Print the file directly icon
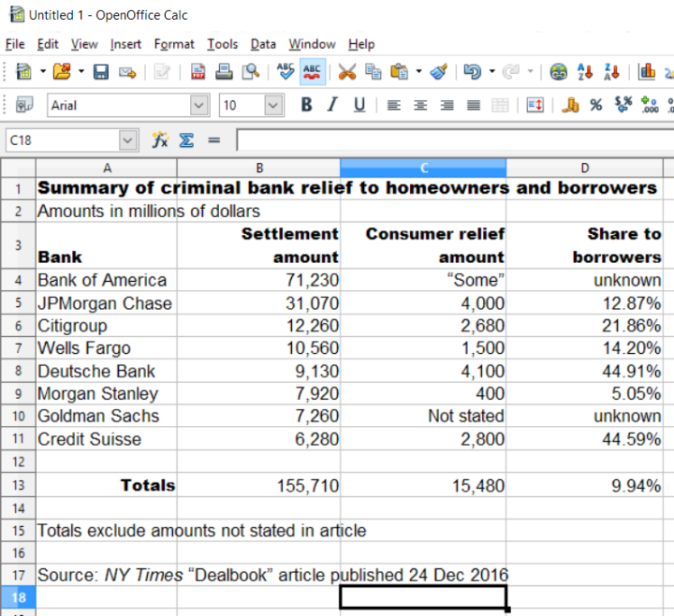Viewport: 674px width, 616px height. click(224, 71)
